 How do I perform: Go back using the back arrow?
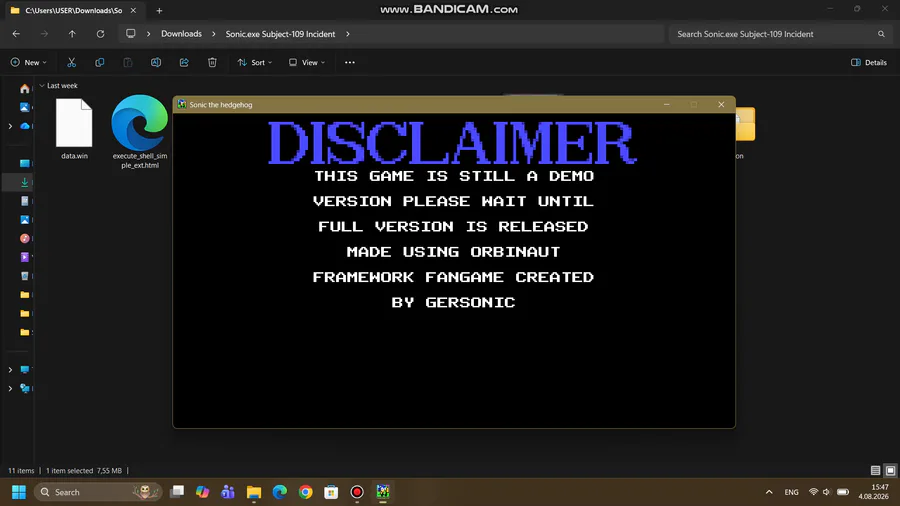(x=16, y=34)
